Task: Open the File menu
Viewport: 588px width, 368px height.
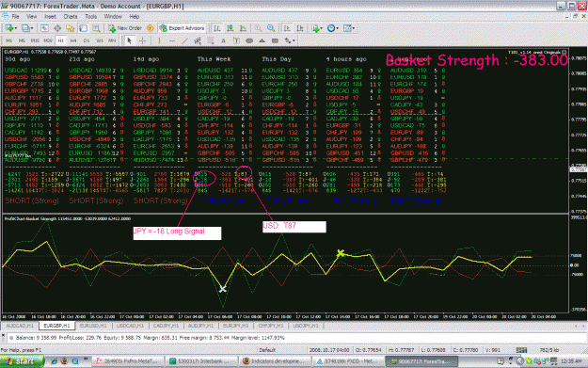Action: pyautogui.click(x=15, y=17)
